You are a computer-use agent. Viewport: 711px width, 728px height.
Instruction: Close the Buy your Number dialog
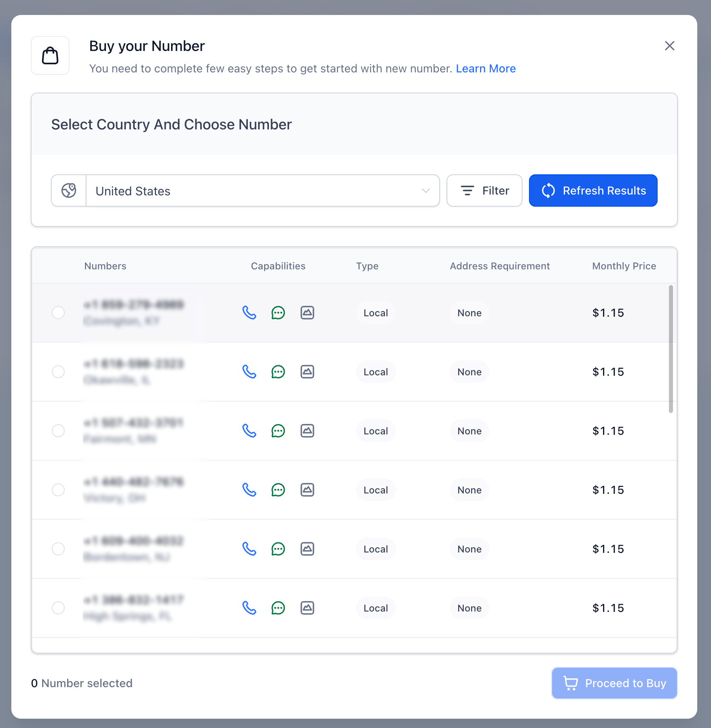point(670,46)
